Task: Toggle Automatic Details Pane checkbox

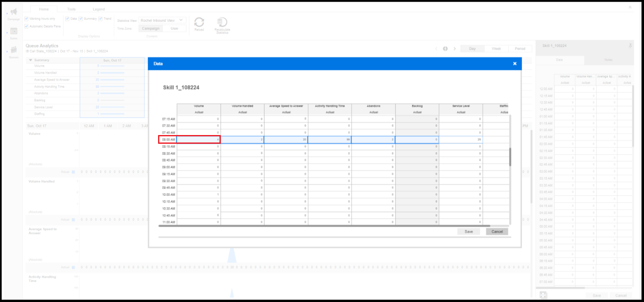Action: pyautogui.click(x=27, y=26)
